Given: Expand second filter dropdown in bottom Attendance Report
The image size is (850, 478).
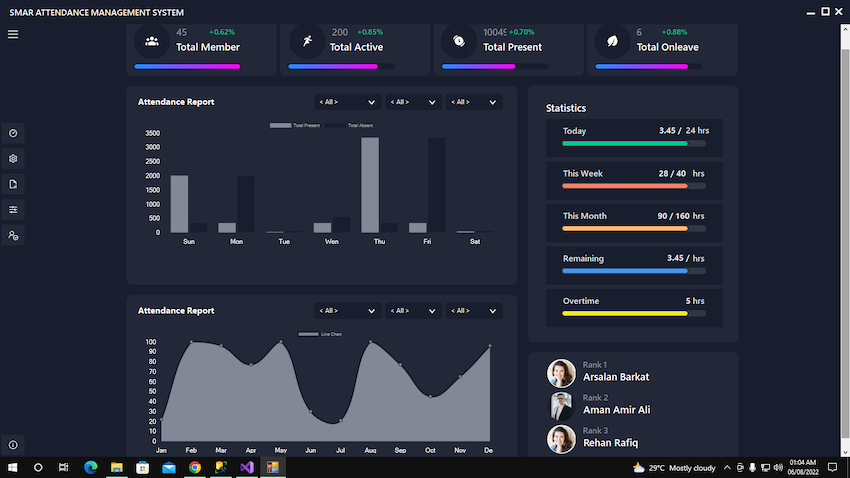Looking at the screenshot, I should point(413,311).
